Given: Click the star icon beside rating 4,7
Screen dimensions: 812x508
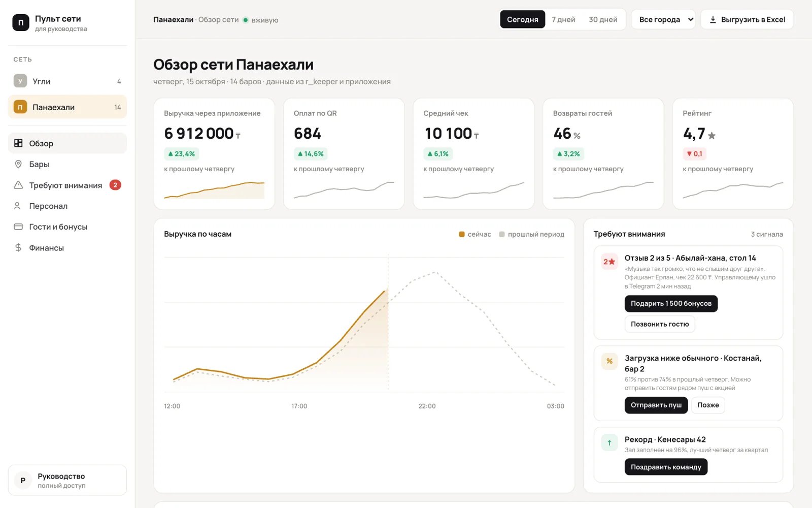Looking at the screenshot, I should (x=712, y=136).
